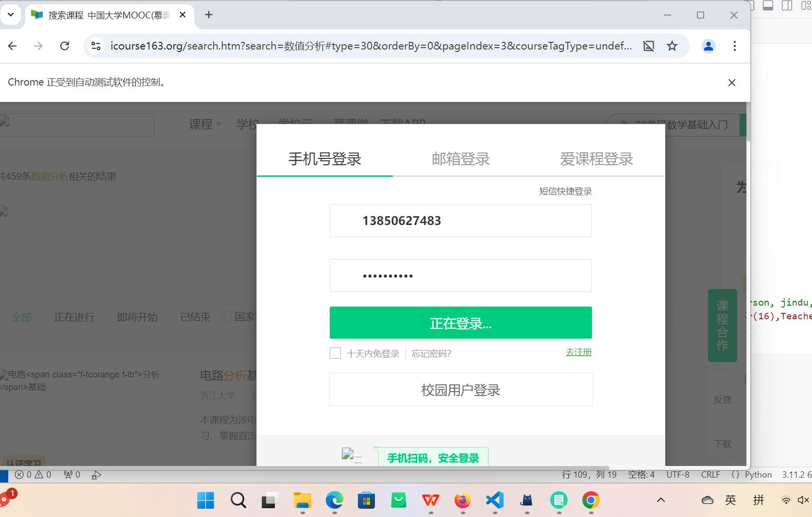The image size is (812, 517).
Task: Open a new tab with the plus button
Action: click(209, 15)
